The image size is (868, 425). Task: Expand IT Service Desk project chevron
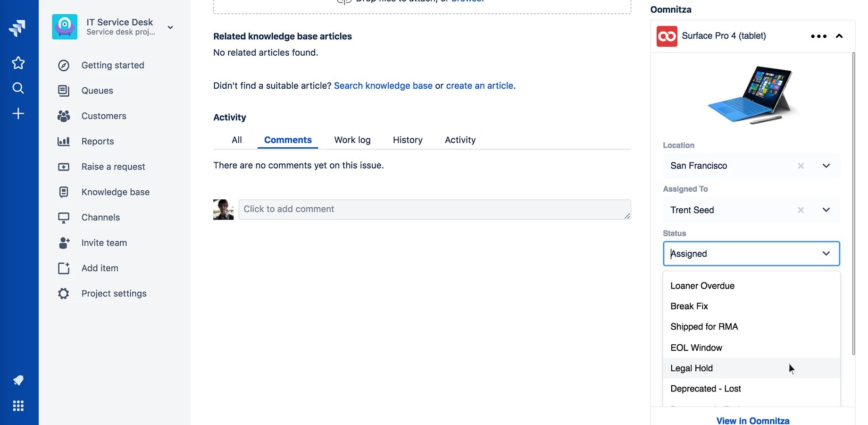pos(170,27)
